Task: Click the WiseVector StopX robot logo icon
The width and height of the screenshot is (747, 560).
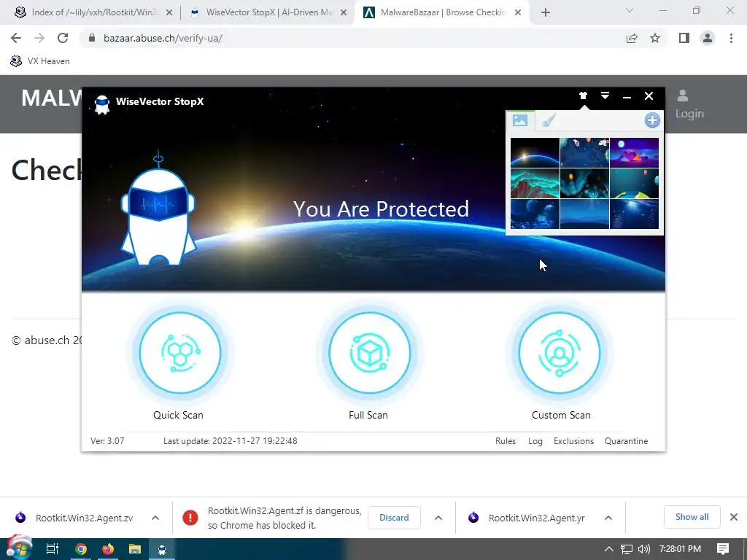Action: tap(102, 104)
